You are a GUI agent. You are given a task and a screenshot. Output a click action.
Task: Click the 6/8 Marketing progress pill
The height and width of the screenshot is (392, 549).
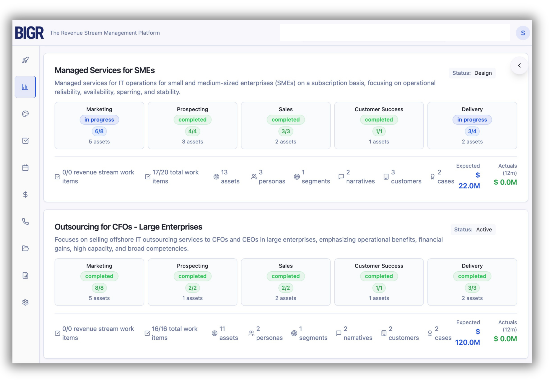pos(99,131)
